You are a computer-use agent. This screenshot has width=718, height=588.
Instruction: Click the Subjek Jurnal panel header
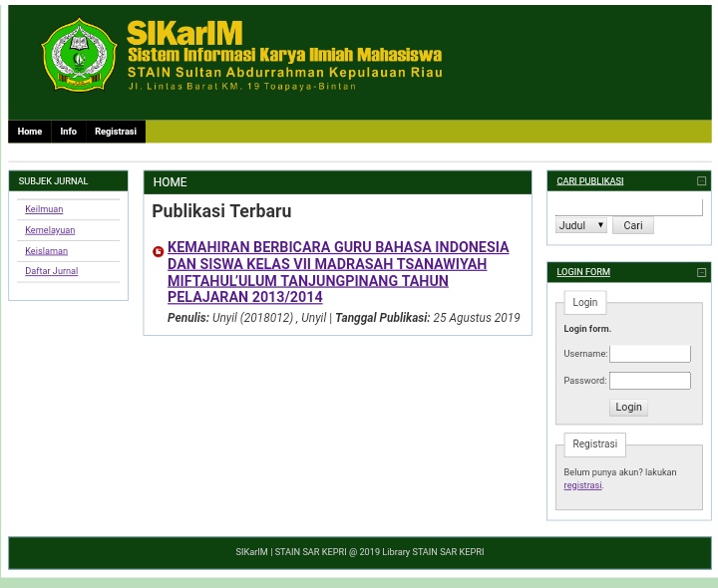tap(68, 181)
